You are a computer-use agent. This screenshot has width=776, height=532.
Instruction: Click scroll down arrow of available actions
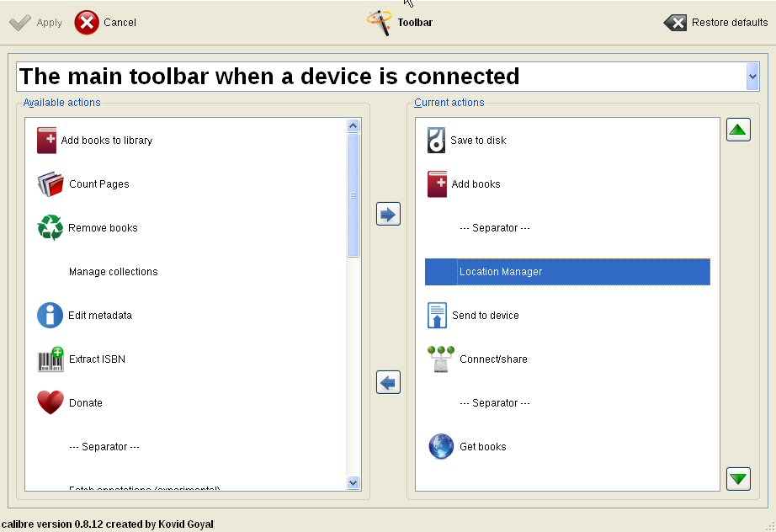click(353, 482)
